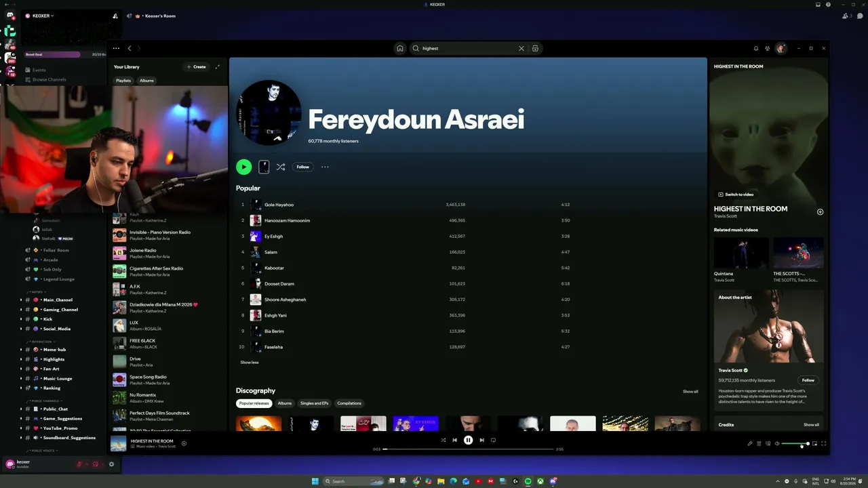Viewport: 868px width, 488px height.
Task: Add HIGHEST IN THE ROOM to library from sidebar
Action: coord(820,212)
